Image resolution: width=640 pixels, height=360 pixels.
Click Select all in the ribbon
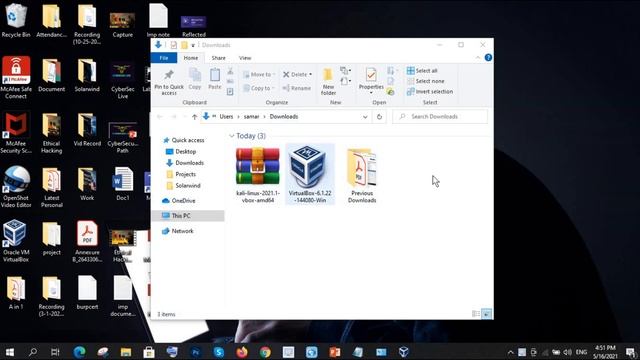click(x=422, y=71)
